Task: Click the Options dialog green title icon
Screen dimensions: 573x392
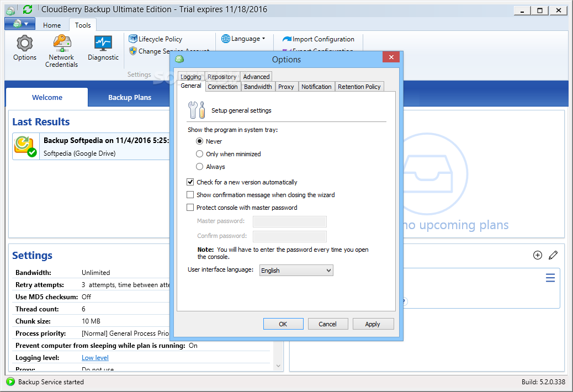Action: point(179,59)
